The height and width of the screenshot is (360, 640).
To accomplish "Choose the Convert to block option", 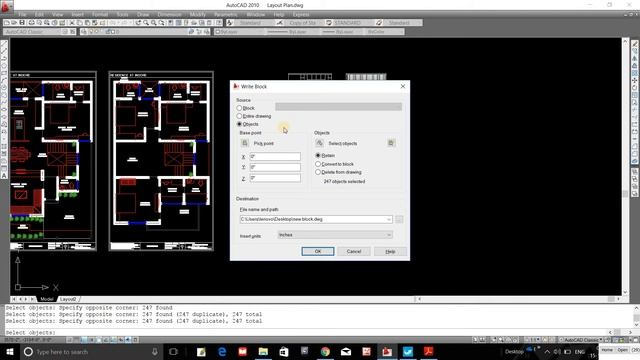I will coord(318,164).
